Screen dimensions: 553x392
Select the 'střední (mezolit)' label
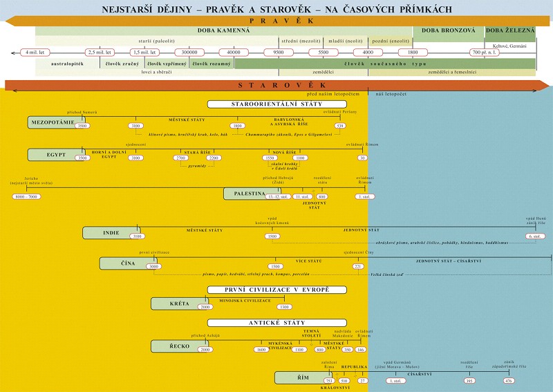point(301,41)
